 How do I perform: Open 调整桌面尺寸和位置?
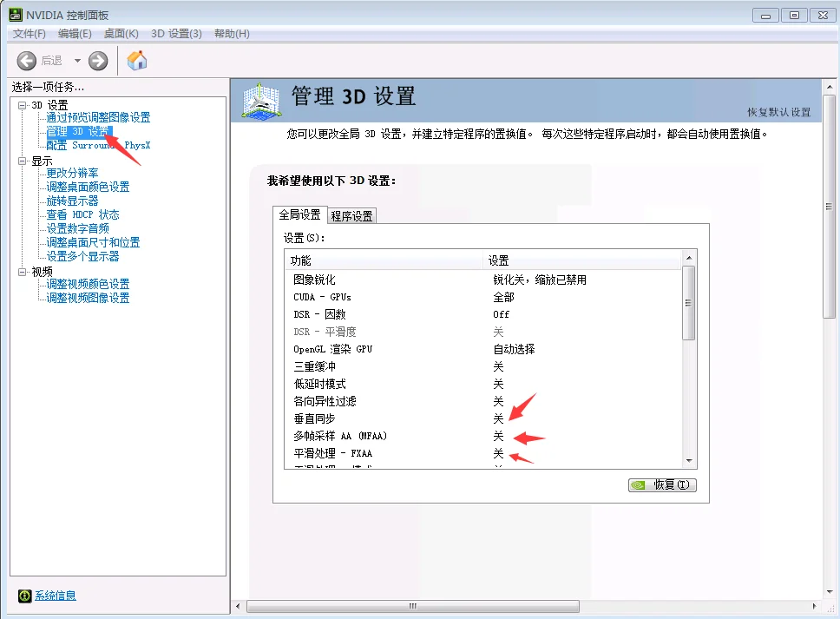(93, 243)
